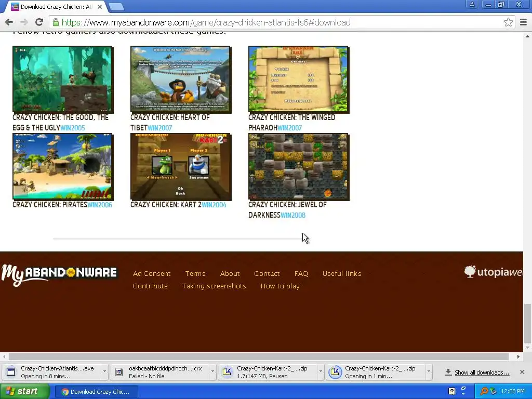Click the Crazy Chicken: Jewel of Darkness title
Image resolution: width=532 pixels, height=399 pixels.
click(287, 210)
